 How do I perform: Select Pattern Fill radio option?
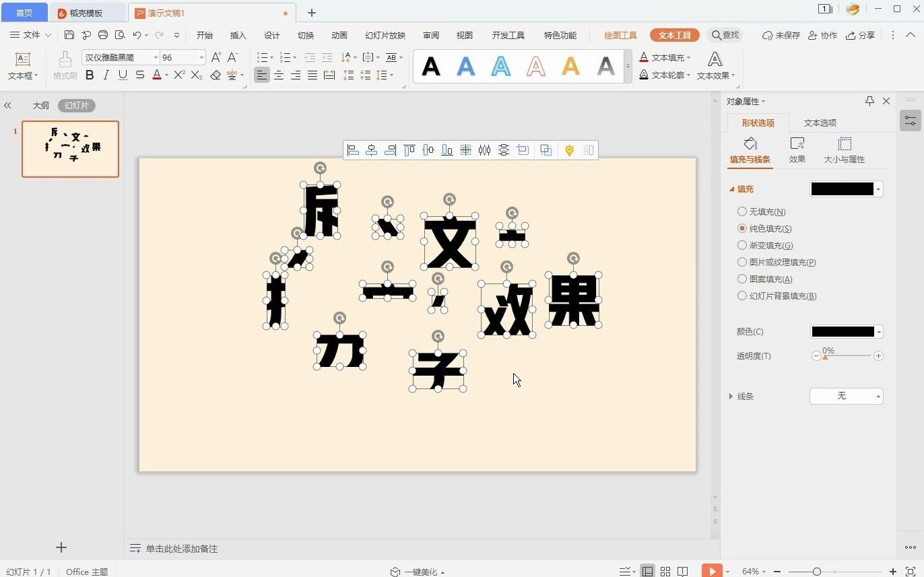[x=742, y=279]
